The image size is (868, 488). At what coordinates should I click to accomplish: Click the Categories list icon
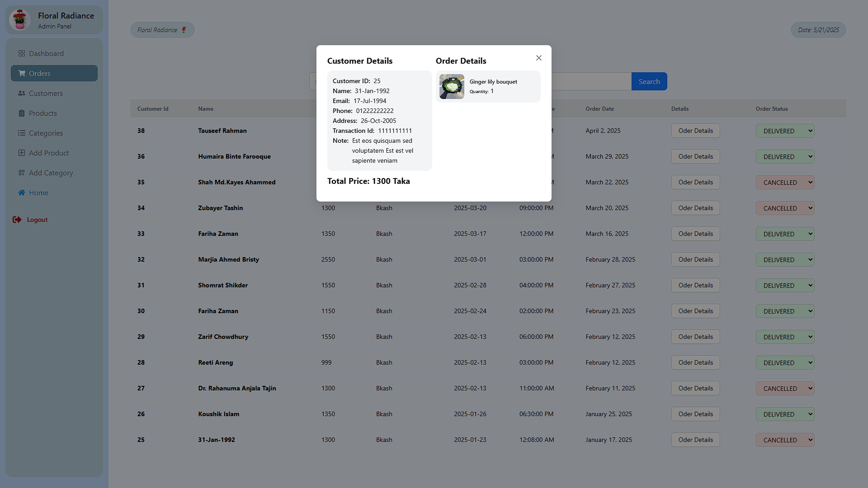pos(21,133)
